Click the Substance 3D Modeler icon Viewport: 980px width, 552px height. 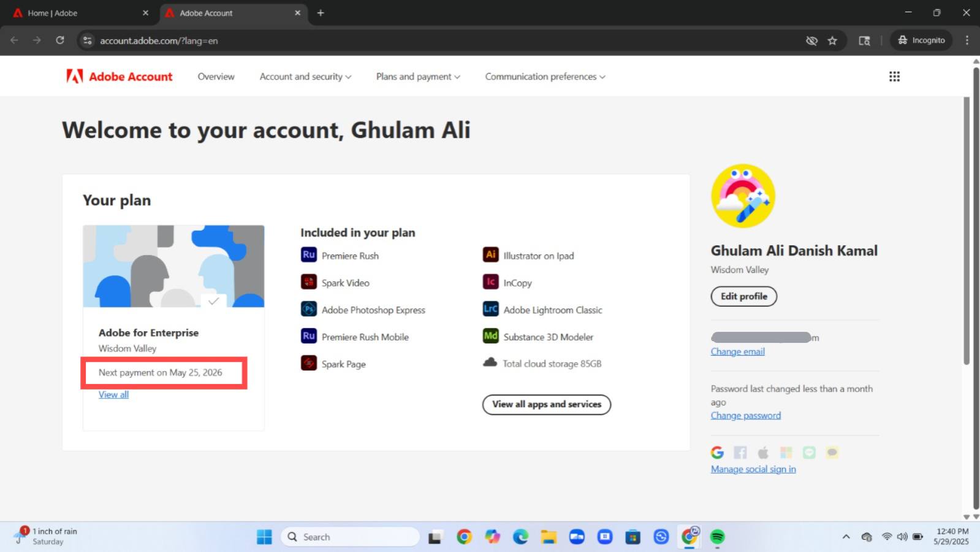tap(490, 335)
